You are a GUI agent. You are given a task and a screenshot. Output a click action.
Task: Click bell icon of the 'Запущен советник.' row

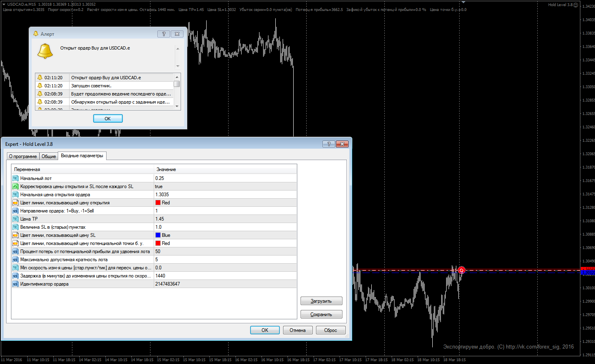point(40,85)
